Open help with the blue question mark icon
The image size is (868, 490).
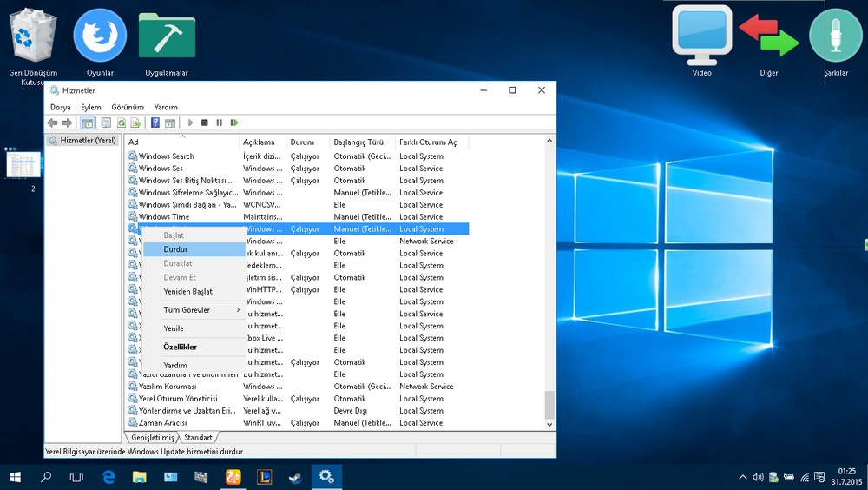click(155, 122)
